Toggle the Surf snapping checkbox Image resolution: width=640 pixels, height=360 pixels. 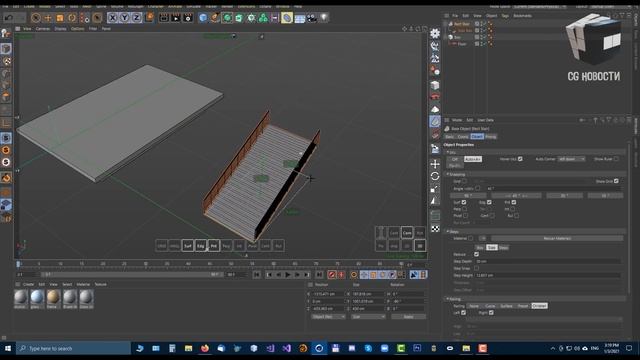click(x=464, y=202)
